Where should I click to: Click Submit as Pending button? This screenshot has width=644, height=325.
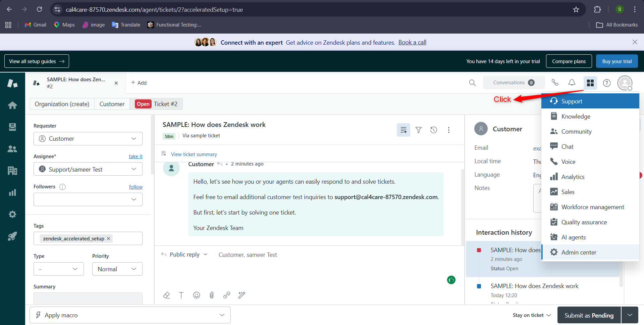(589, 315)
